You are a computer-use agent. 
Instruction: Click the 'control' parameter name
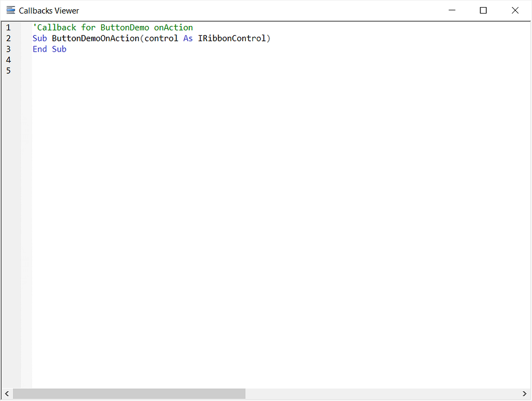161,39
